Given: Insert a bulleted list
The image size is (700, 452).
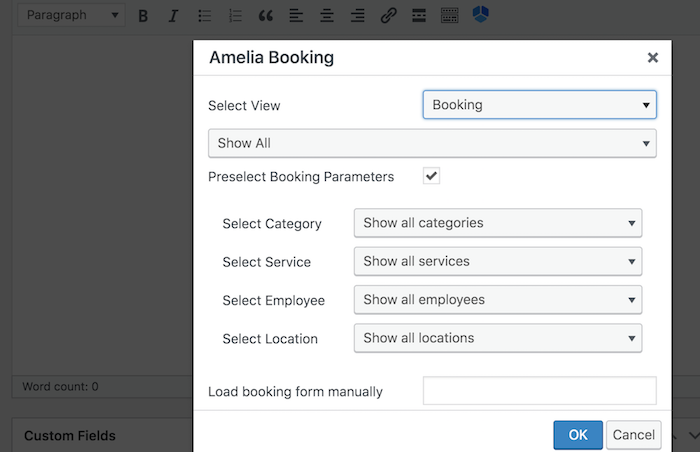Looking at the screenshot, I should click(204, 16).
